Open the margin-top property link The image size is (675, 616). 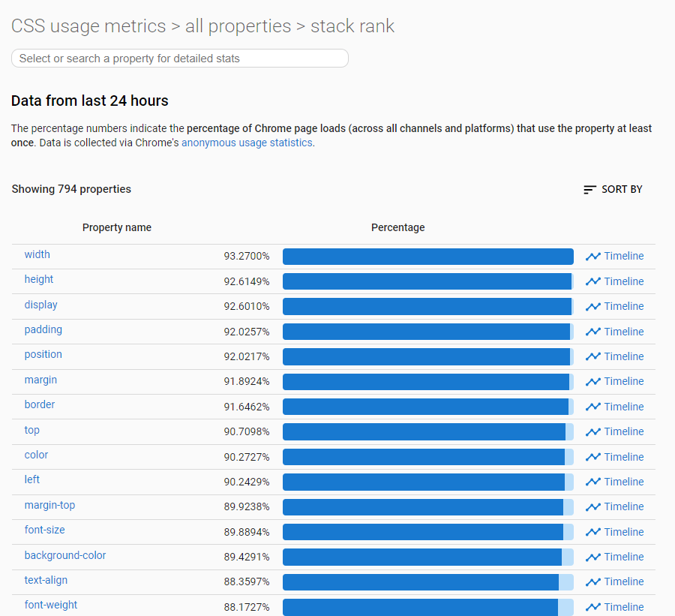tap(49, 506)
